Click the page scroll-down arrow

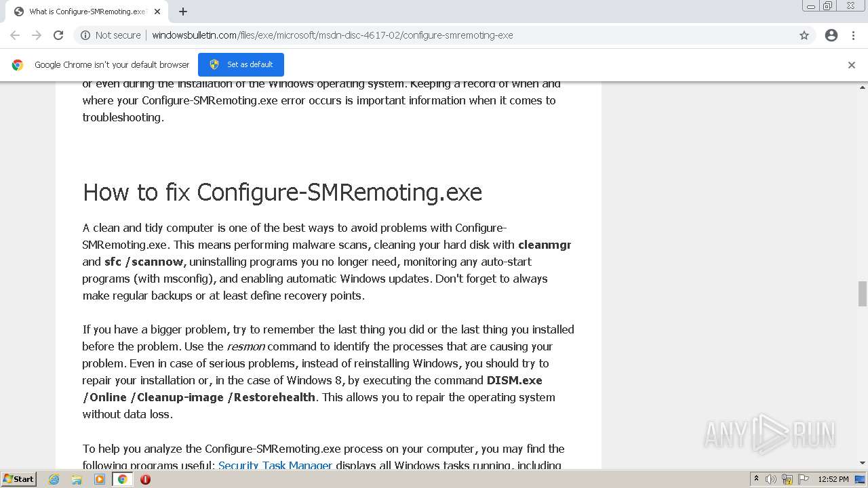[x=863, y=463]
